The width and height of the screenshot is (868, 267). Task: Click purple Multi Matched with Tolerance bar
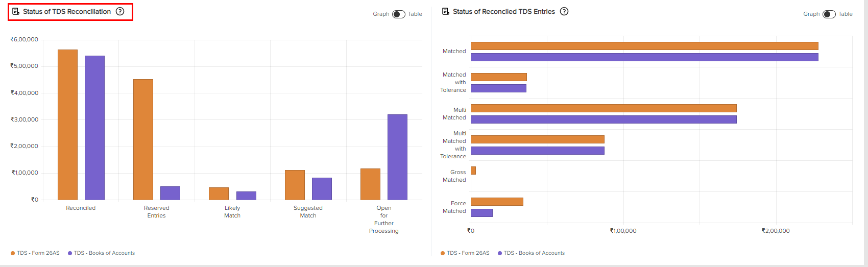pos(538,151)
